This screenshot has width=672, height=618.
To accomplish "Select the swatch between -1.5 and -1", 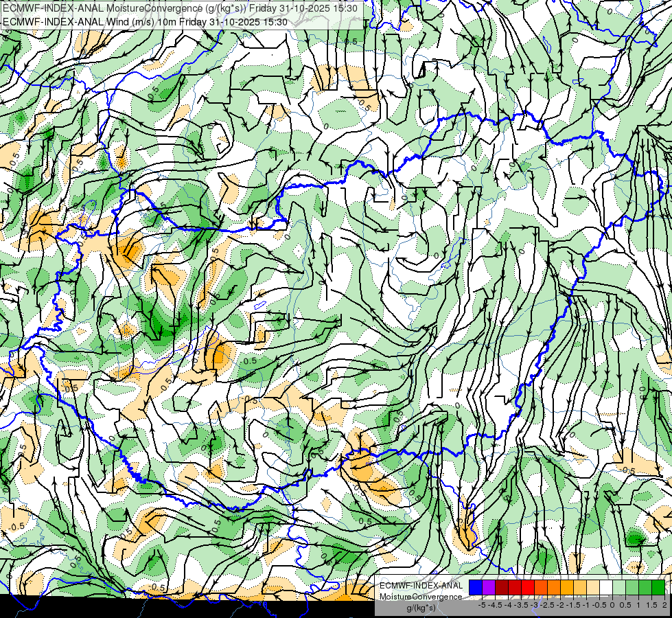I will pyautogui.click(x=580, y=588).
